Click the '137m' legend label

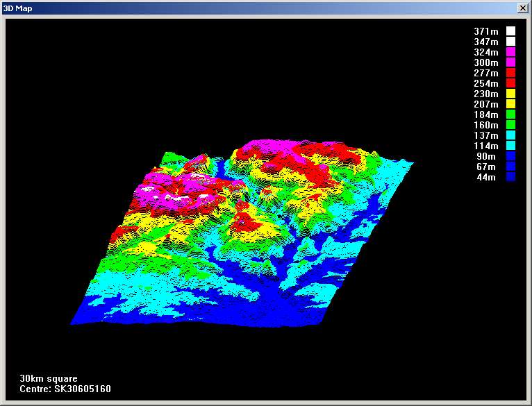486,135
